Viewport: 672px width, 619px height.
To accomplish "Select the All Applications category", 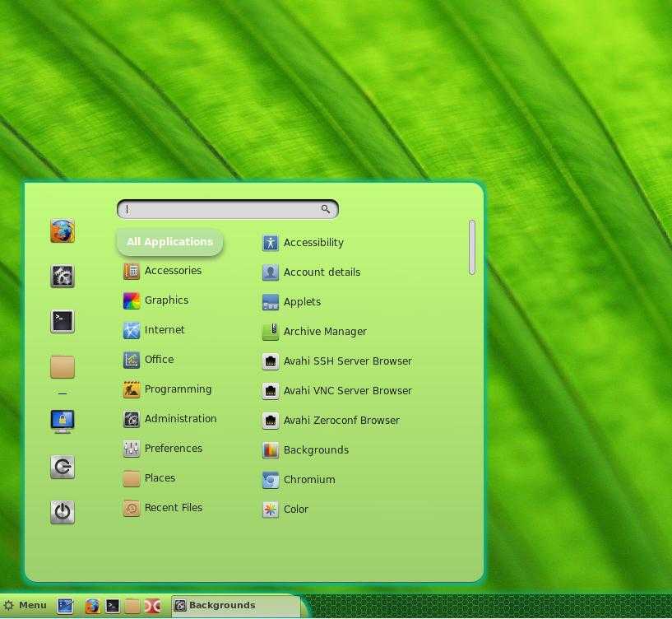I will pos(169,242).
